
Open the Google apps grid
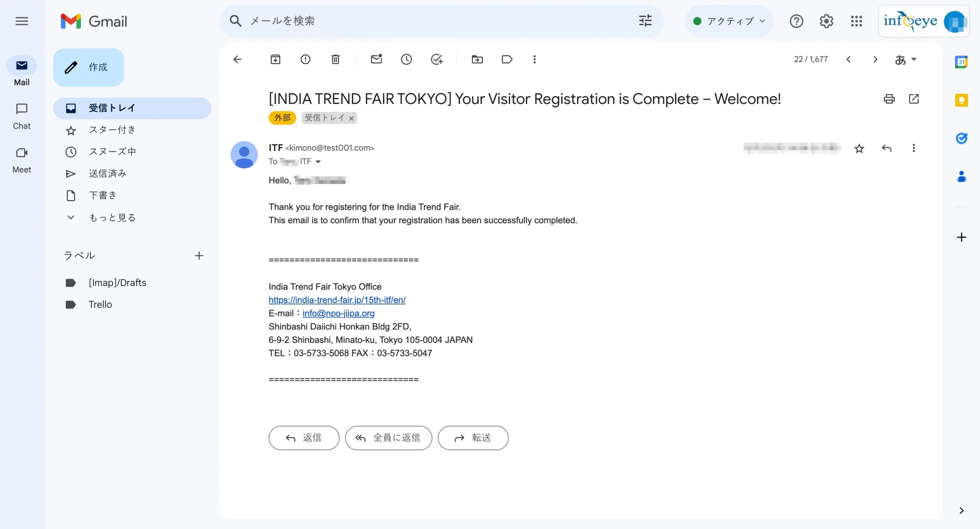pyautogui.click(x=856, y=21)
